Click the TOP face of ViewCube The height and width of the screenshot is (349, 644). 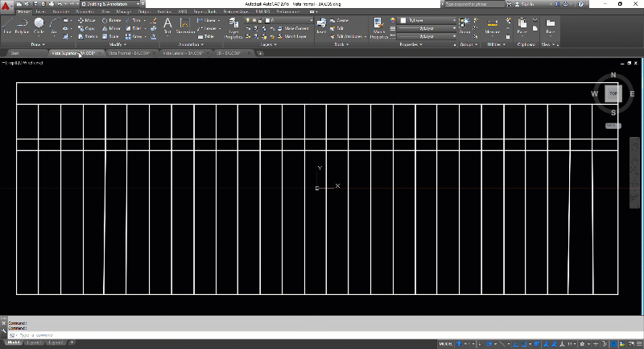pos(613,93)
